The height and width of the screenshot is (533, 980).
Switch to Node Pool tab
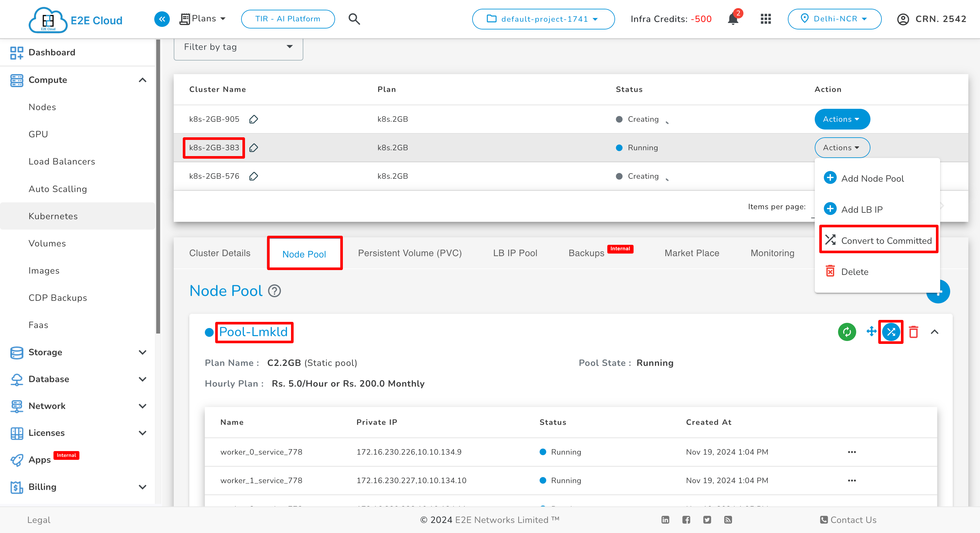click(304, 254)
